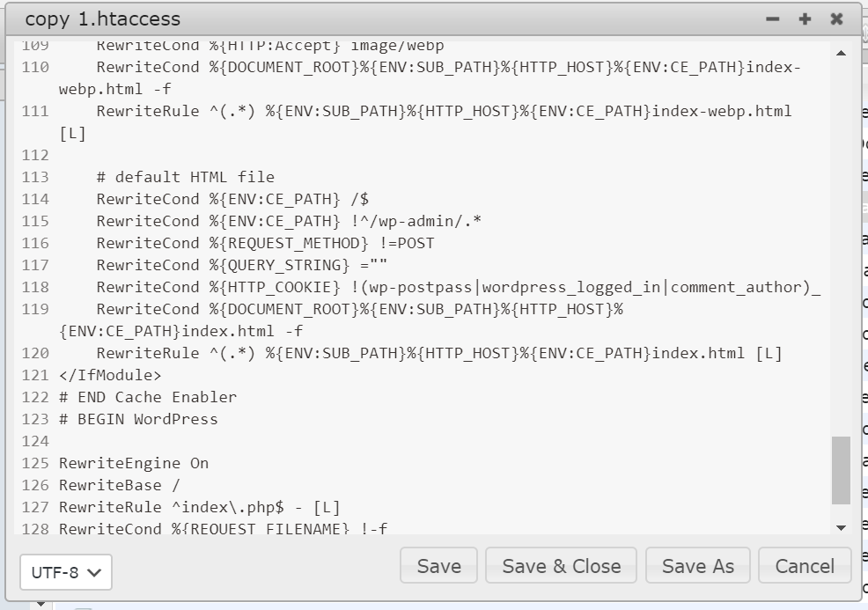Click the '# END Cache Enabler' comment
The width and height of the screenshot is (868, 610).
[148, 397]
